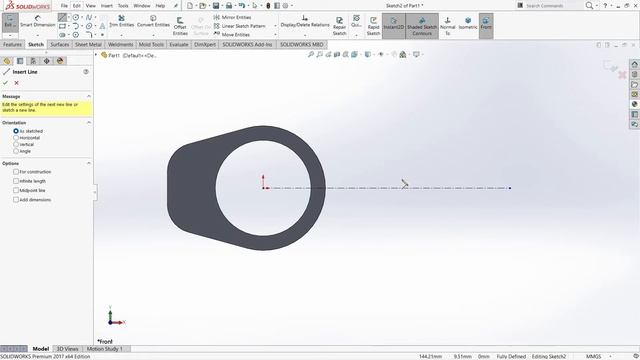
Task: Click the Convert Entities tool
Action: pos(153,21)
